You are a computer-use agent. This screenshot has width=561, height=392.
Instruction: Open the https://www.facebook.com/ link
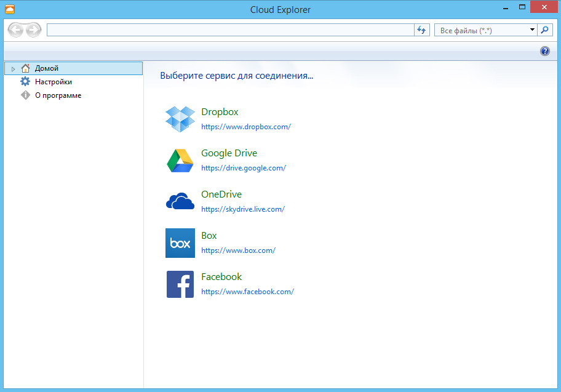[247, 292]
